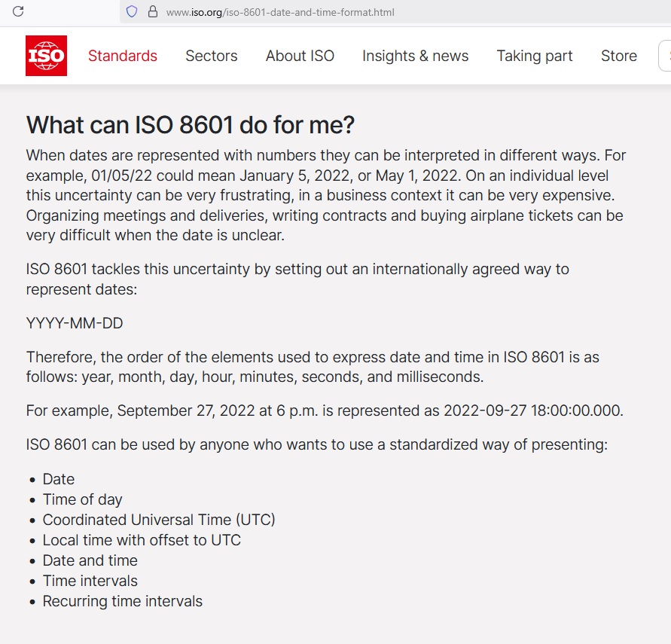Open the Sectors navigation menu

212,56
